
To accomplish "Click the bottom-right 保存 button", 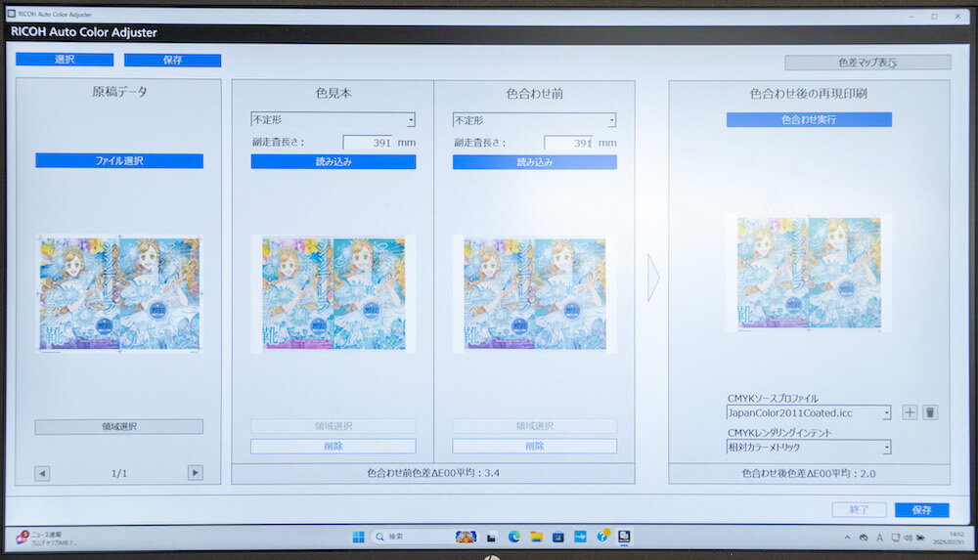I will 922,509.
